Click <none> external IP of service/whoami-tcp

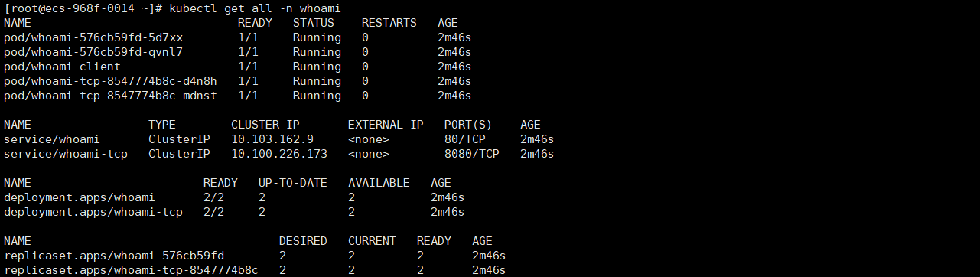[369, 154]
